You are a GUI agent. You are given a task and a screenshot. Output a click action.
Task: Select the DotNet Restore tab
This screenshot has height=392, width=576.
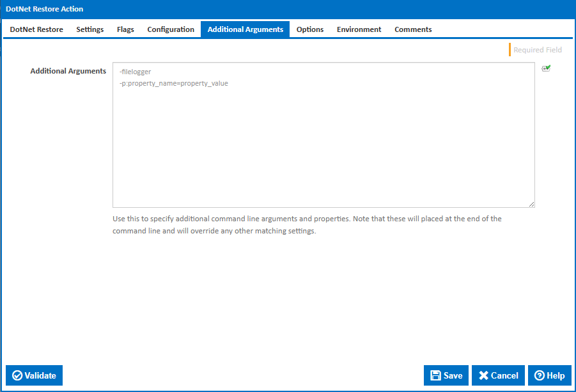[x=36, y=29]
